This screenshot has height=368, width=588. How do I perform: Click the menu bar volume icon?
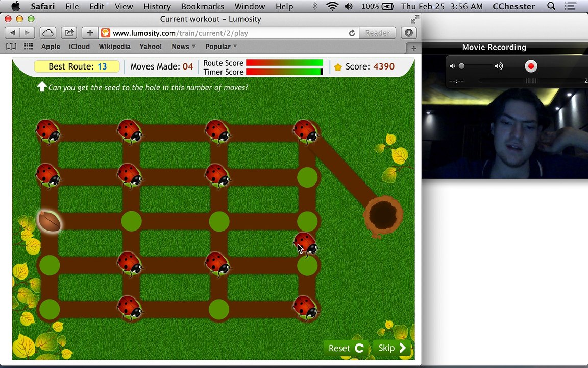tap(349, 6)
